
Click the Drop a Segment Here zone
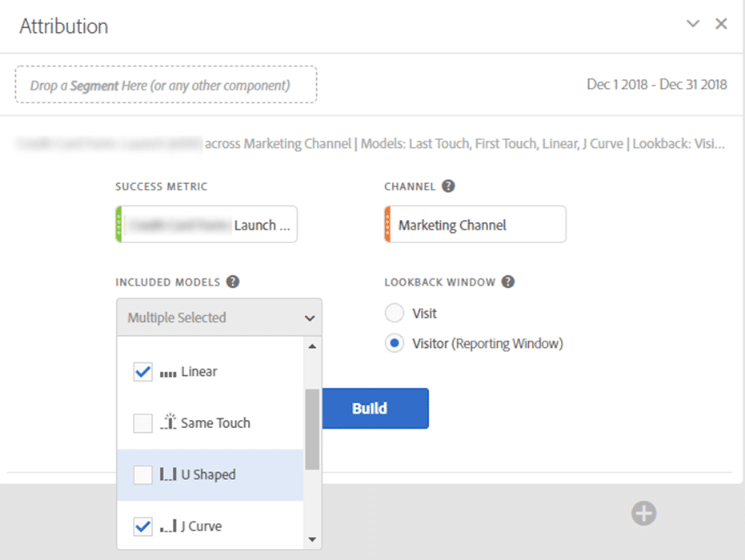click(x=166, y=84)
